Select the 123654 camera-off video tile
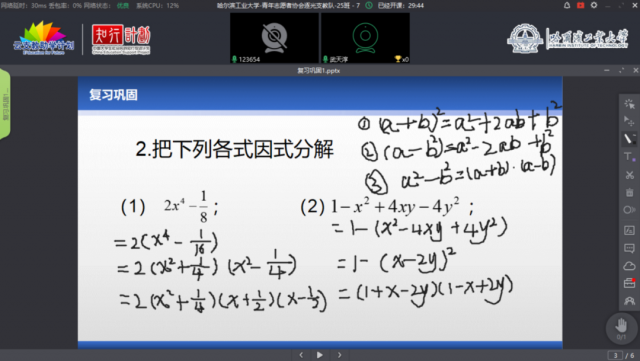The image size is (640, 361). (274, 38)
